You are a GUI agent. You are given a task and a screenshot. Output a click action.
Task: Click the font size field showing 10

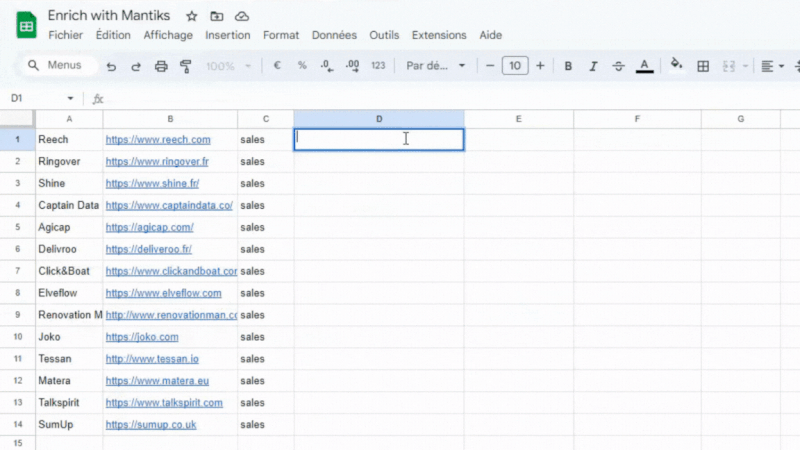click(515, 66)
